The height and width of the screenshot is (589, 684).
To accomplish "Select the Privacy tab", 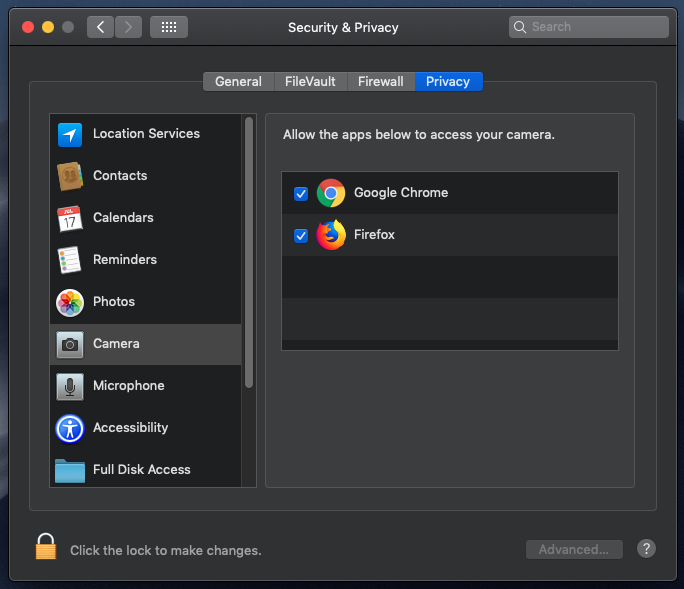I will pyautogui.click(x=448, y=82).
